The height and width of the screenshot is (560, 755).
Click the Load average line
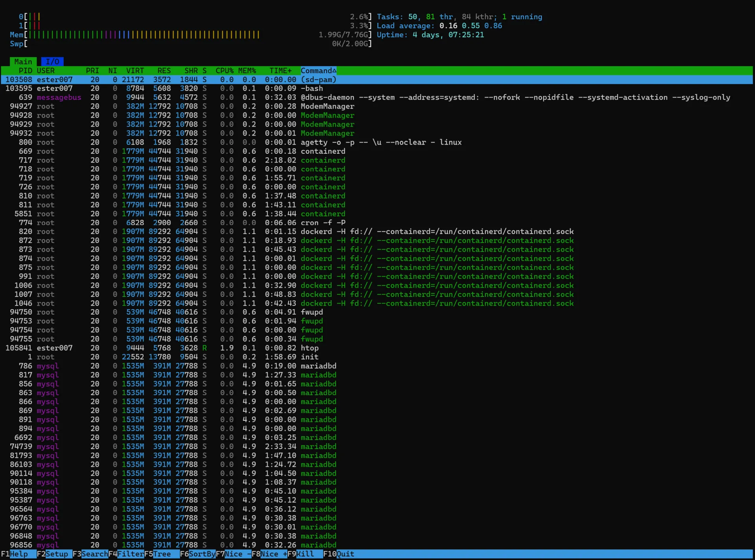(439, 26)
